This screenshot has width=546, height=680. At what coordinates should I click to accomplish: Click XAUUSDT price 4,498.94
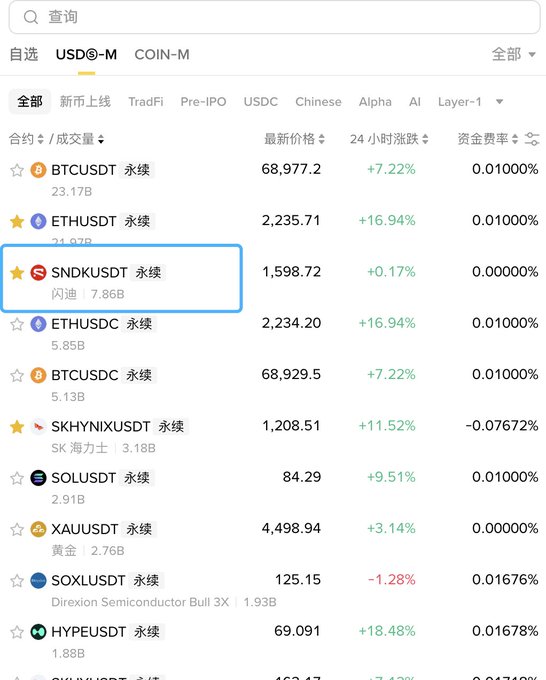(x=291, y=528)
